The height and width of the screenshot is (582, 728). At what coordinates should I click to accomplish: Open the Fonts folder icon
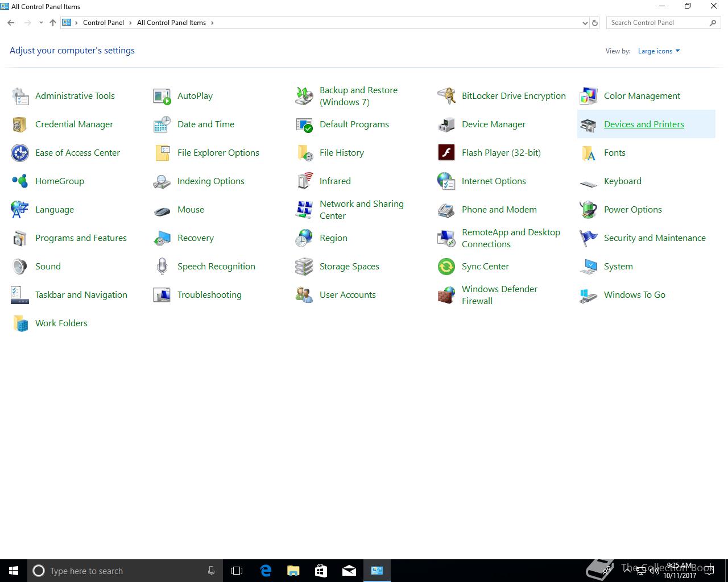[589, 153]
